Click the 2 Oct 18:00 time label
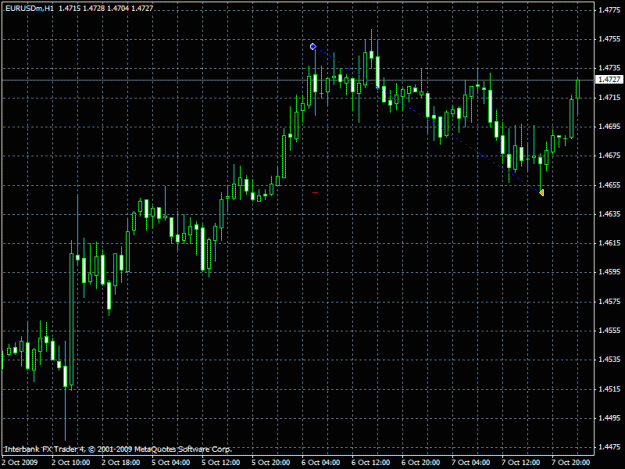 click(x=121, y=463)
